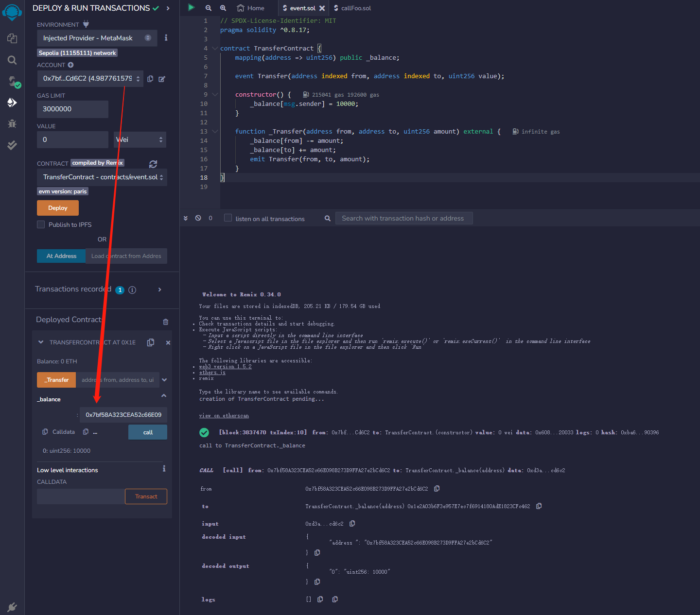This screenshot has width=700, height=615.
Task: Open low level interactions info icon
Action: (164, 469)
